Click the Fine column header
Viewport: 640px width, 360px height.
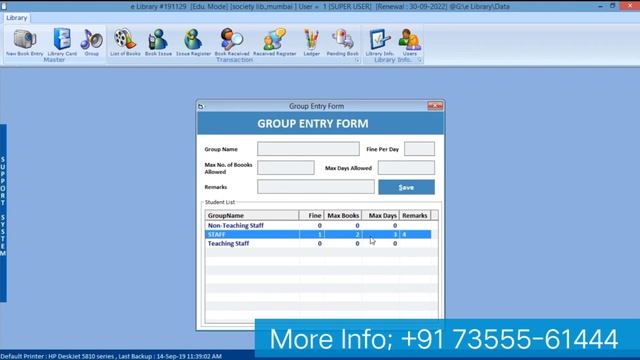(311, 216)
